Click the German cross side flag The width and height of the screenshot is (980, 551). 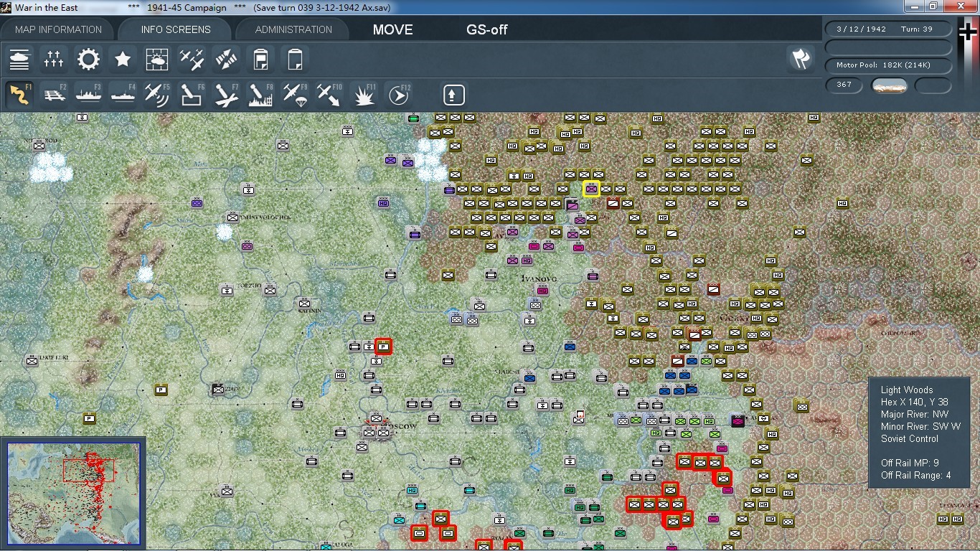(969, 33)
